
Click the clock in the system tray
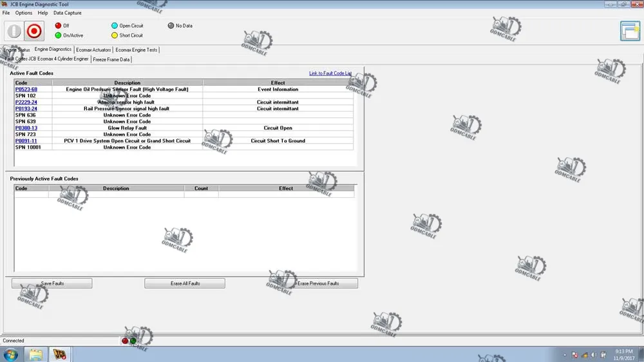click(x=624, y=355)
